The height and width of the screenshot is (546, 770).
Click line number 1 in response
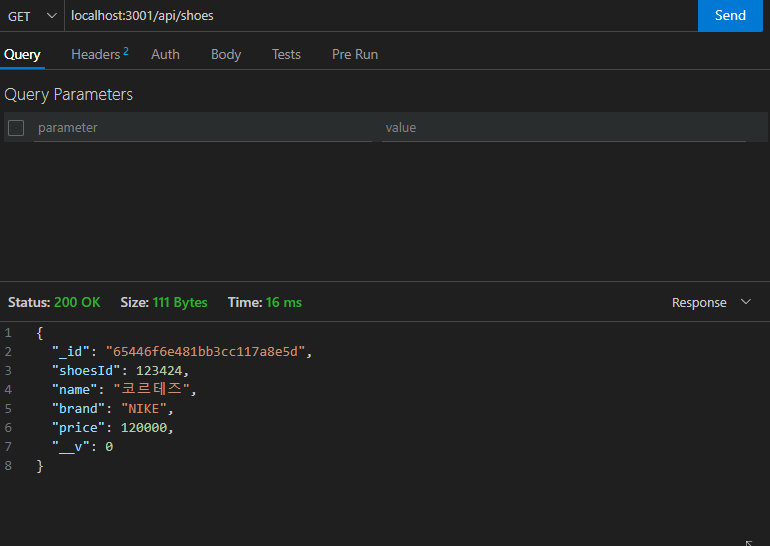8,333
